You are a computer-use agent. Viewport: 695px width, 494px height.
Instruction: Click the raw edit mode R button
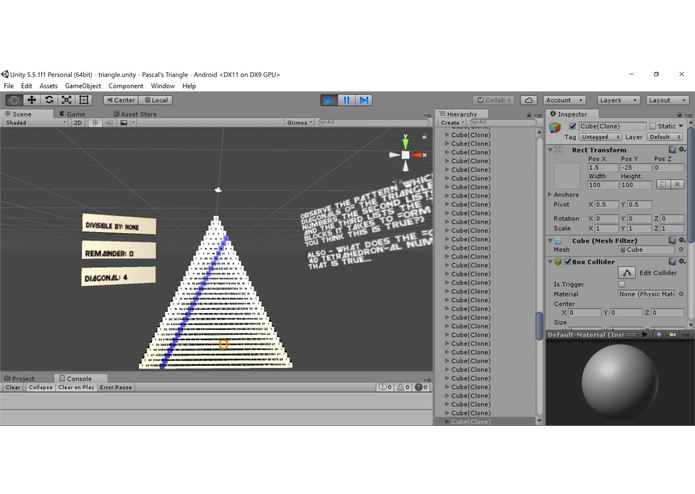click(x=677, y=184)
